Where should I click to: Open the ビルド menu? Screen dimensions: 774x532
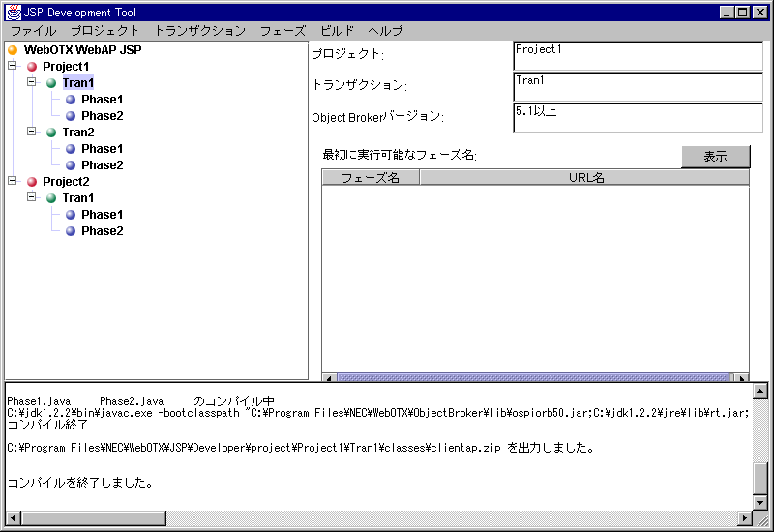point(337,31)
